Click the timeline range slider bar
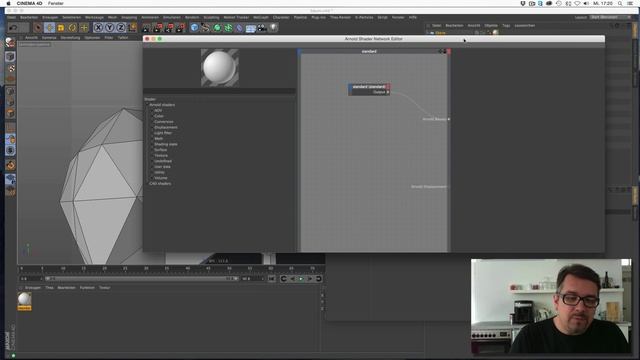Image resolution: width=640 pixels, height=360 pixels. [x=142, y=279]
